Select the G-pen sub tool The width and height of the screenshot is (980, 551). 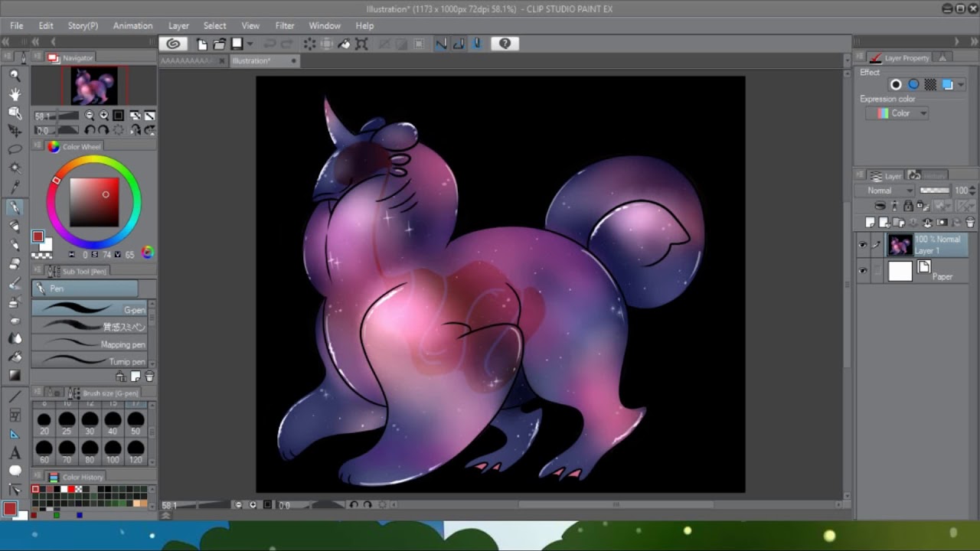click(90, 308)
